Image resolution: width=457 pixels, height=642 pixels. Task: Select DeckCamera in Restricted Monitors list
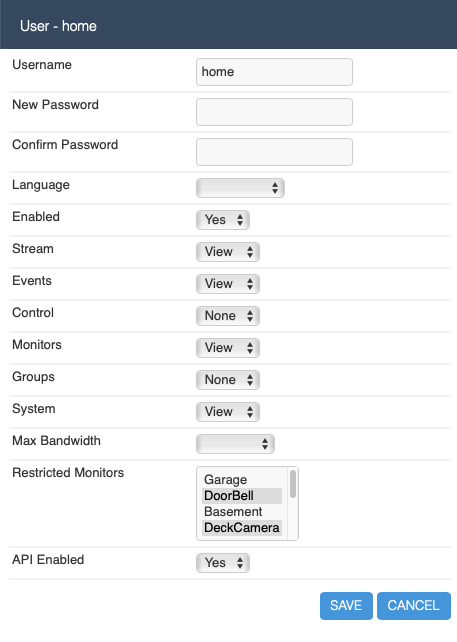[x=242, y=527]
